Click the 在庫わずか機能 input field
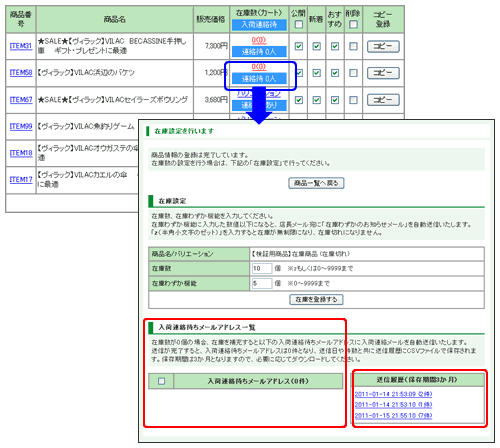This screenshot has width=500, height=448. pyautogui.click(x=262, y=283)
